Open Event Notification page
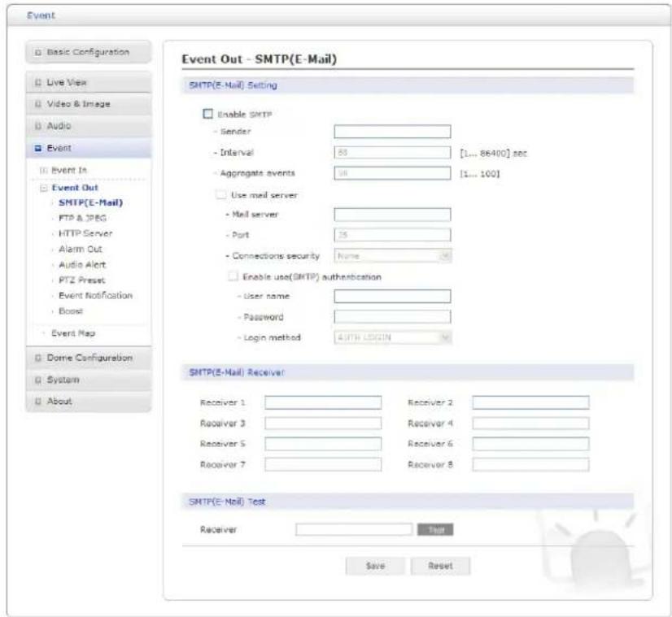Viewport: 672px width, 617px height. (95, 295)
